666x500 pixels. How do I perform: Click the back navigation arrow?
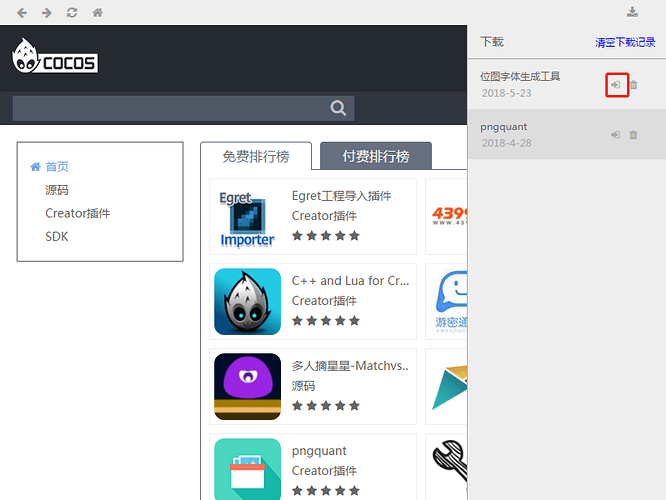pyautogui.click(x=22, y=13)
